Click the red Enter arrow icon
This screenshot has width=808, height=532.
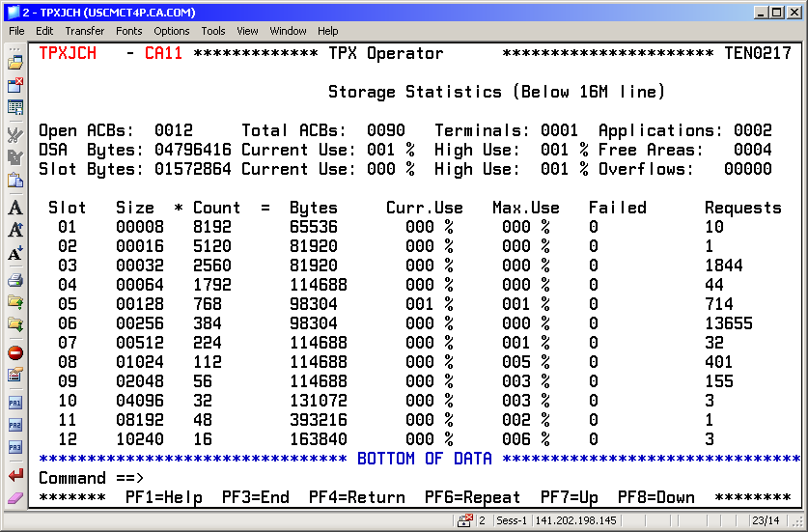pos(15,475)
